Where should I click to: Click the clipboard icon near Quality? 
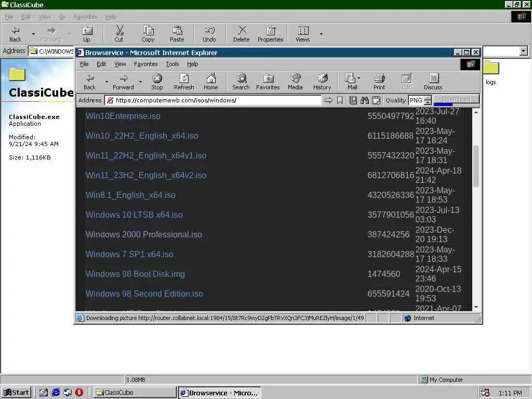(x=376, y=100)
